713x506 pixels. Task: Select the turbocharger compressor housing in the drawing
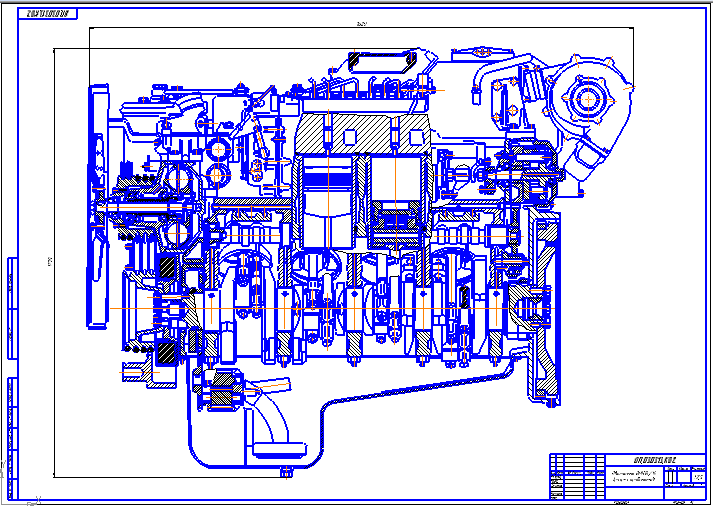tap(588, 99)
